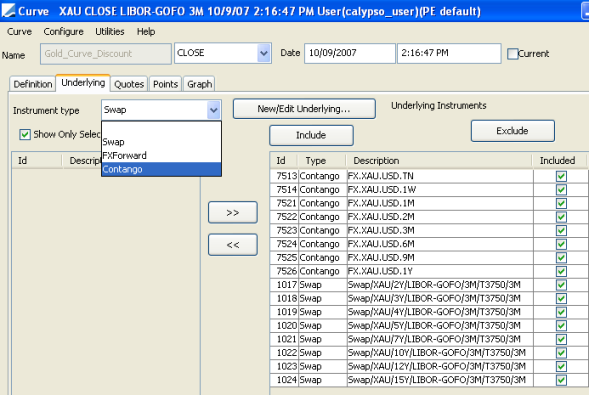Select Swap/XAU/7Y/LIBOR-GOFO/3M/T3750/3M description
The image size is (589, 395).
440,339
